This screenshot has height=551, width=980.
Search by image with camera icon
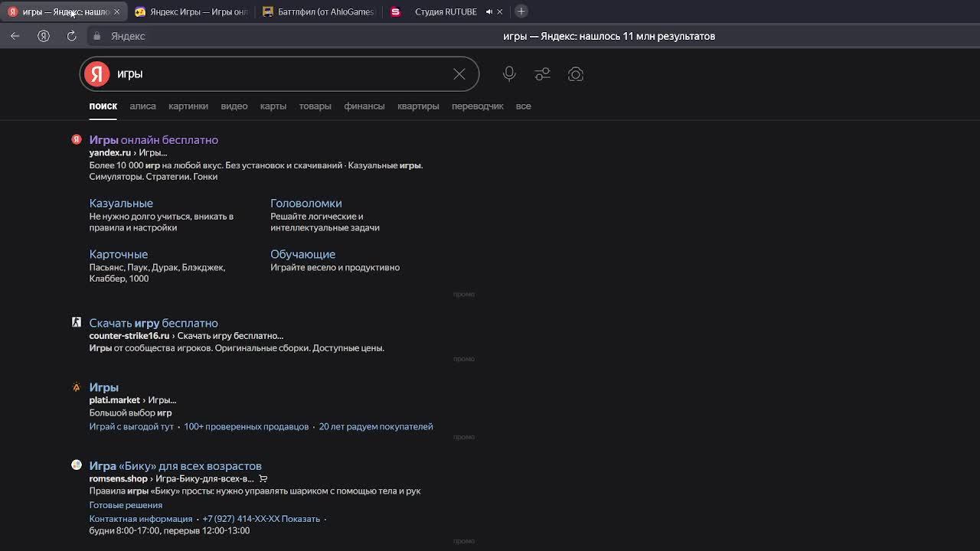(576, 74)
